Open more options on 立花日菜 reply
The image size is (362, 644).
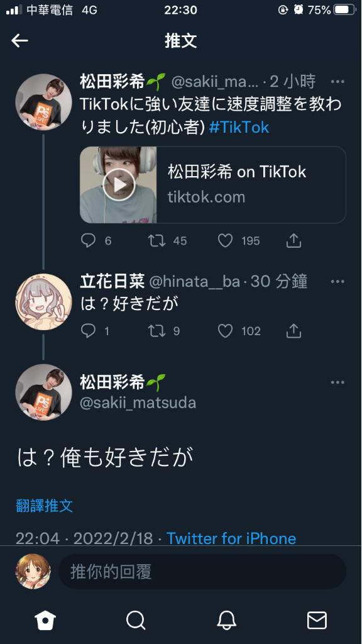(337, 282)
